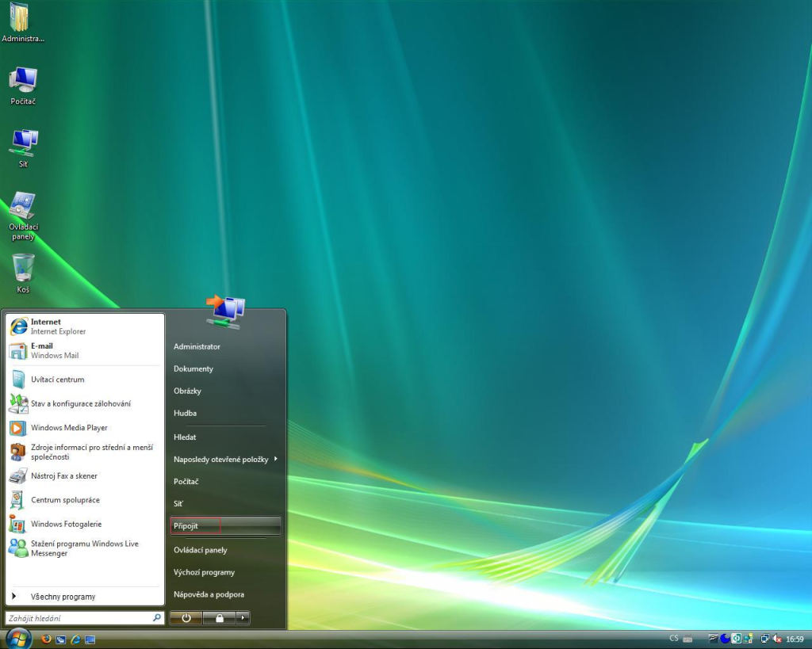
Task: Click the Windows Start orb
Action: [x=18, y=638]
